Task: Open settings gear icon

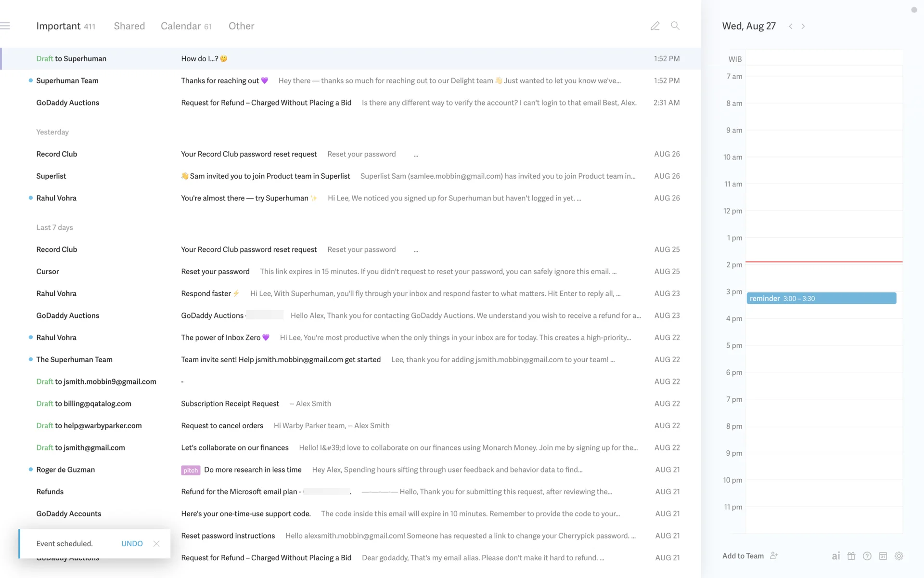Action: 898,556
